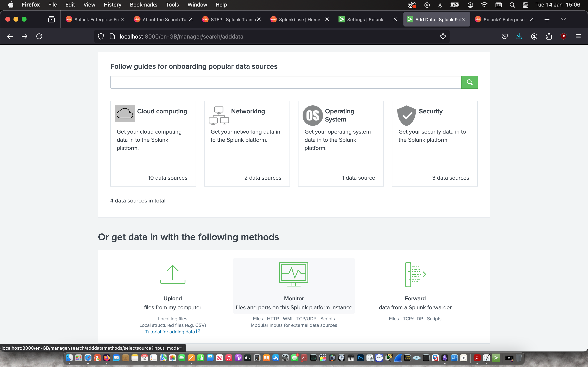Focus the data source search field

(285, 82)
